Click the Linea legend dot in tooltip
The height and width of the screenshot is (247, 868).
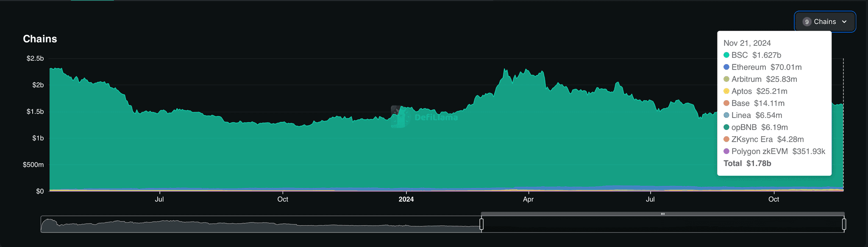(x=726, y=115)
